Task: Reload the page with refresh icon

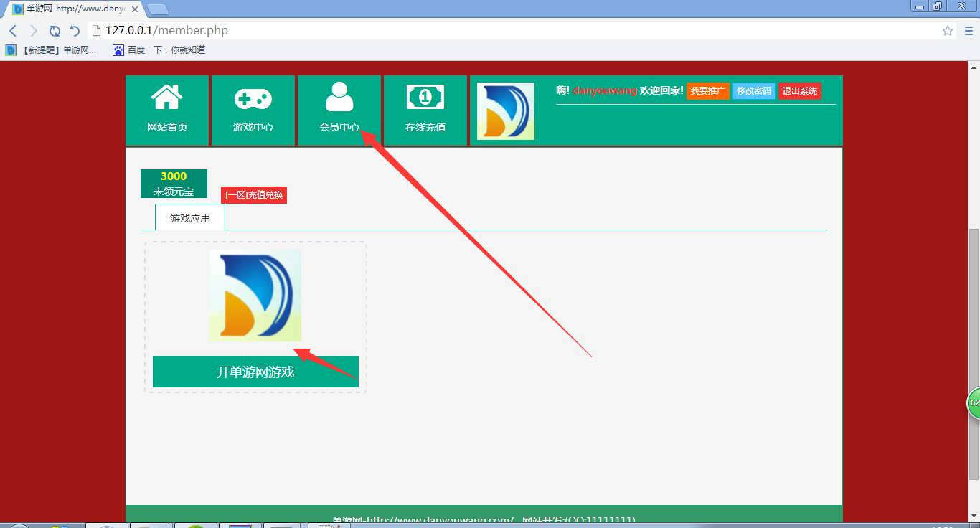Action: point(55,31)
